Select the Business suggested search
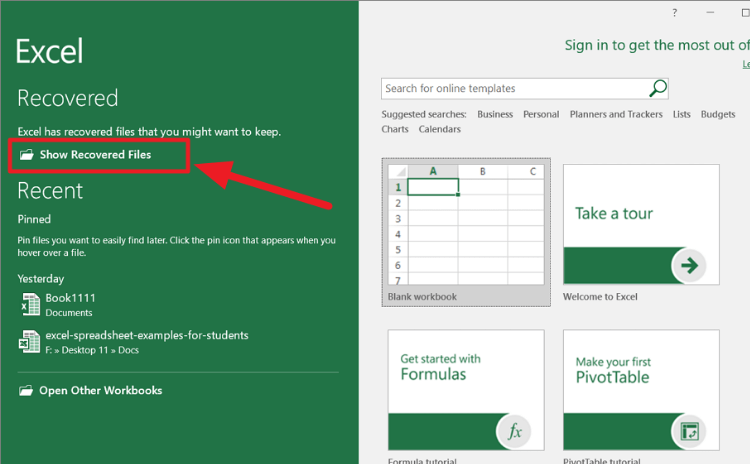 (495, 114)
